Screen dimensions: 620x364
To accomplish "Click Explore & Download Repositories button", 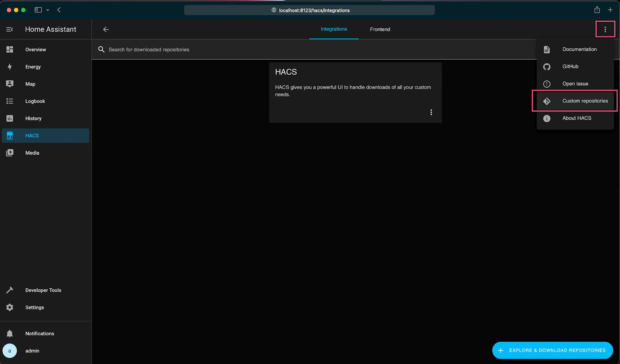I will pos(553,350).
